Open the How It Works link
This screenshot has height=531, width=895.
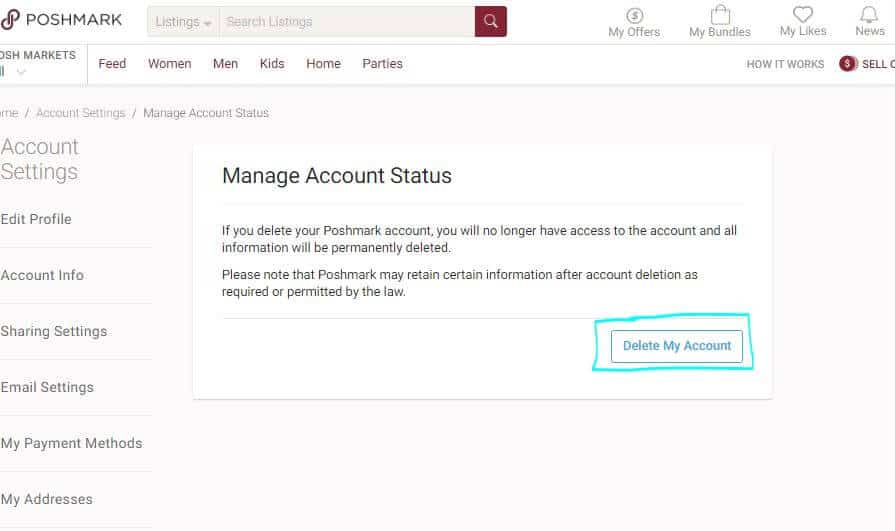785,64
